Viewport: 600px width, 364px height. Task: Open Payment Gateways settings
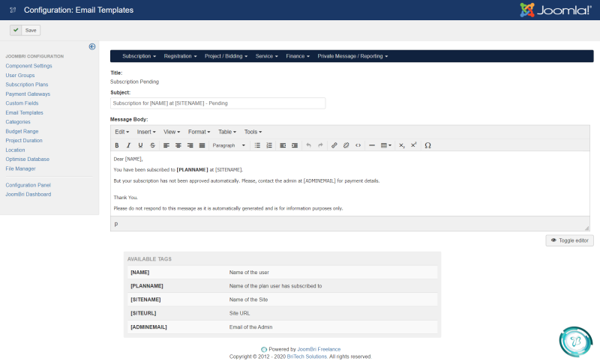coord(28,94)
